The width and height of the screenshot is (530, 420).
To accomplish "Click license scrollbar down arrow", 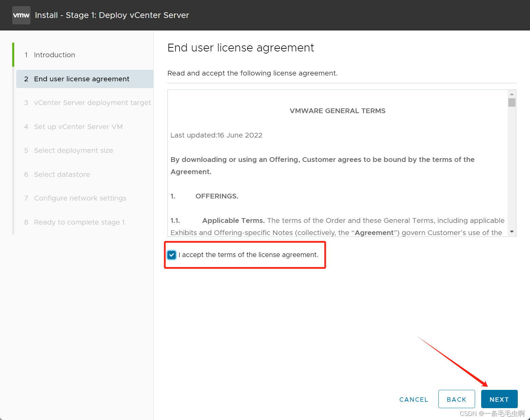I will (512, 232).
